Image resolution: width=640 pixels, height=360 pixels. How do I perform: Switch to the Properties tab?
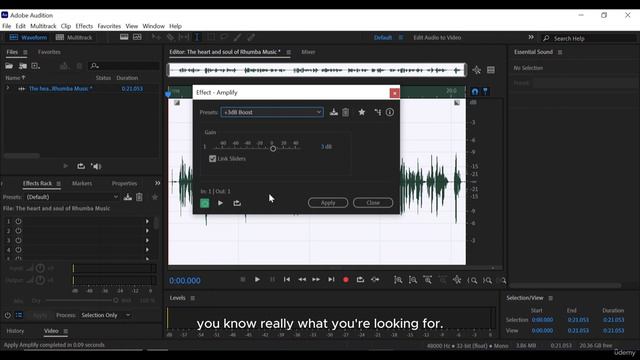(x=124, y=184)
